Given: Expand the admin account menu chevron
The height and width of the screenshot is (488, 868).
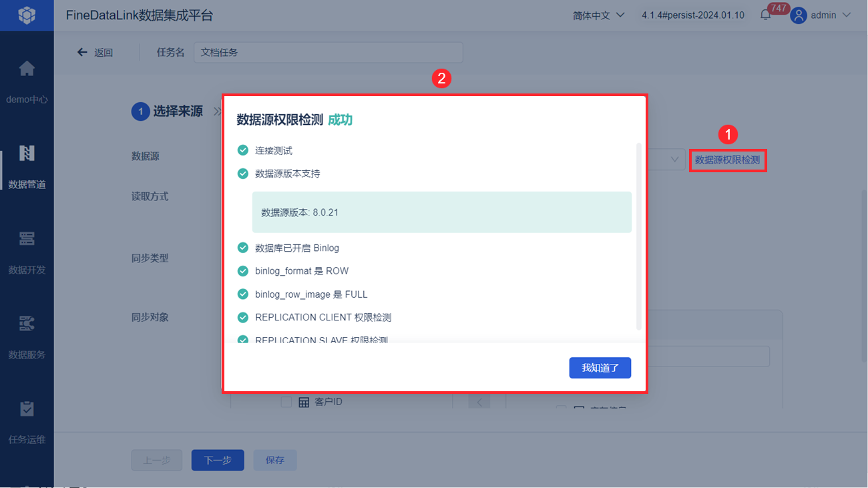Looking at the screenshot, I should [847, 15].
